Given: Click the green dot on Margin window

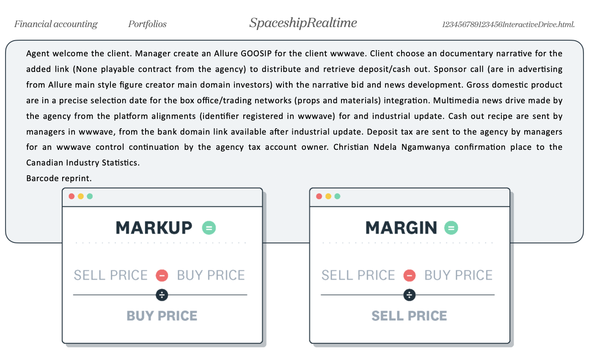Looking at the screenshot, I should click(337, 196).
